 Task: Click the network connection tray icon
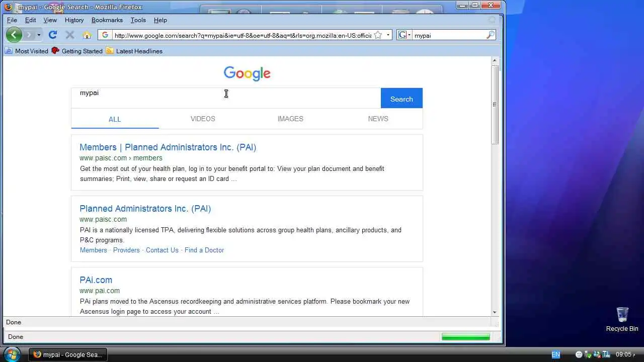tap(596, 354)
